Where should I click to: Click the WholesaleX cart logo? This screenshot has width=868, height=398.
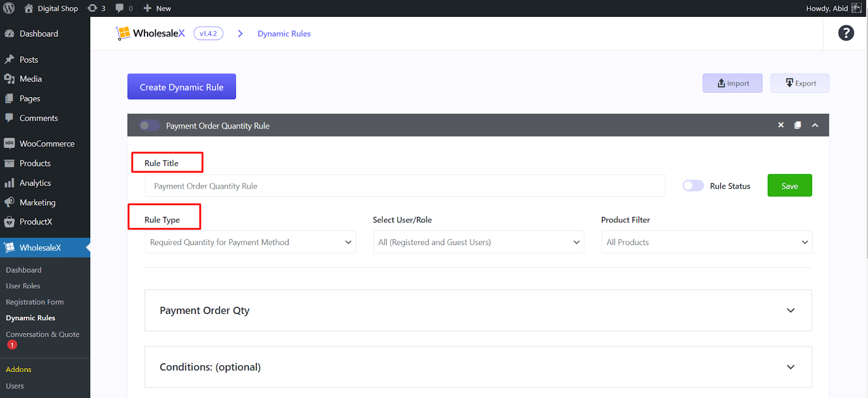tap(123, 33)
